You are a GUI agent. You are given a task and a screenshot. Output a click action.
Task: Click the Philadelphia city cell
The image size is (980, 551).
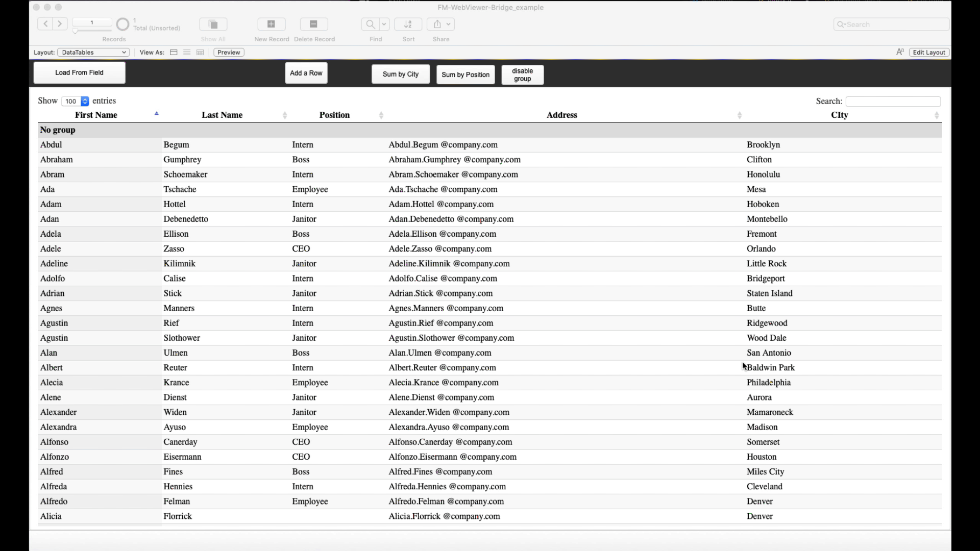pyautogui.click(x=843, y=383)
